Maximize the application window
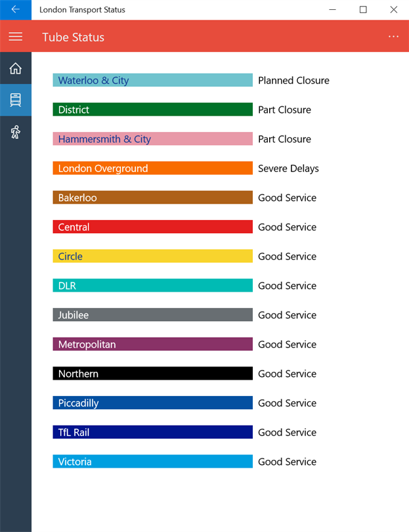409x532 pixels. [363, 10]
